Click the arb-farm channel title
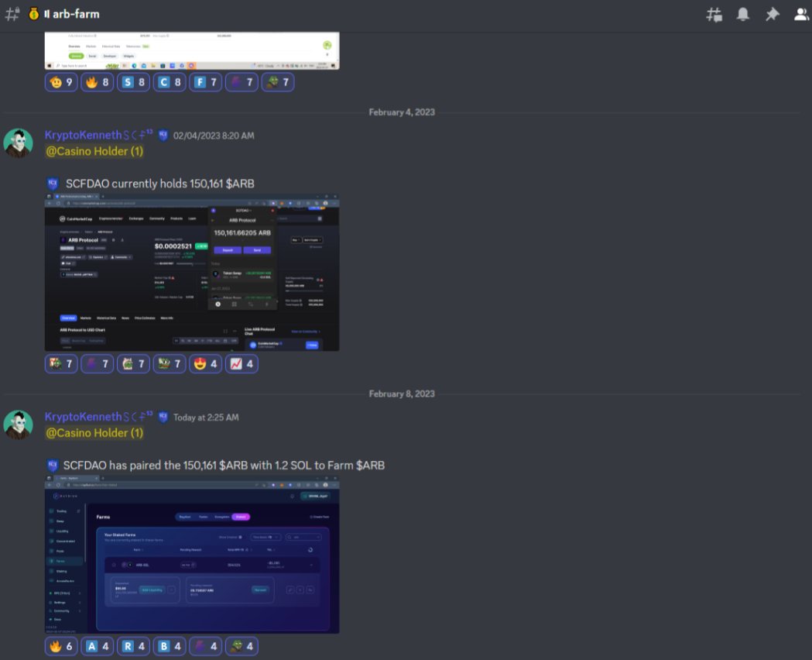Viewport: 812px width, 660px height. click(76, 14)
